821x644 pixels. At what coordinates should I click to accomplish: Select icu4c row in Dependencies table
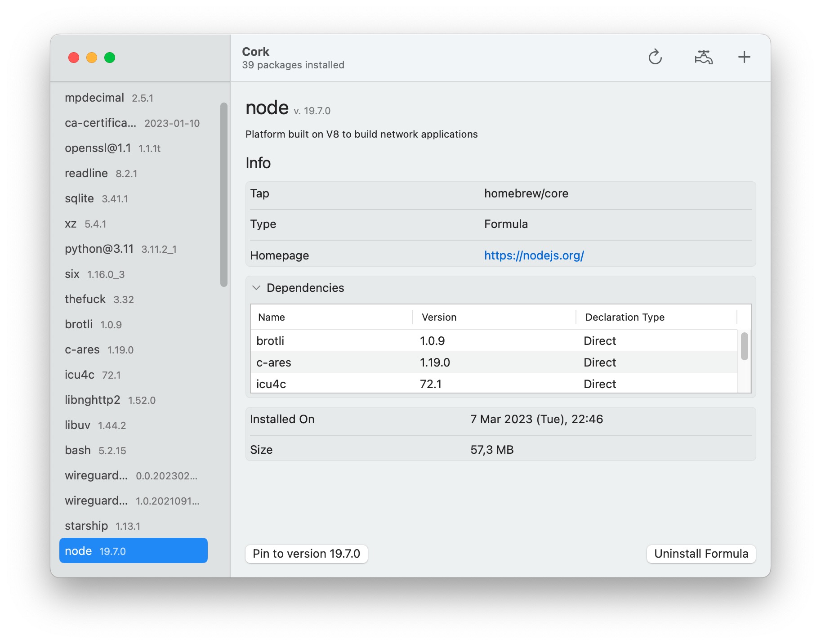[x=494, y=383]
